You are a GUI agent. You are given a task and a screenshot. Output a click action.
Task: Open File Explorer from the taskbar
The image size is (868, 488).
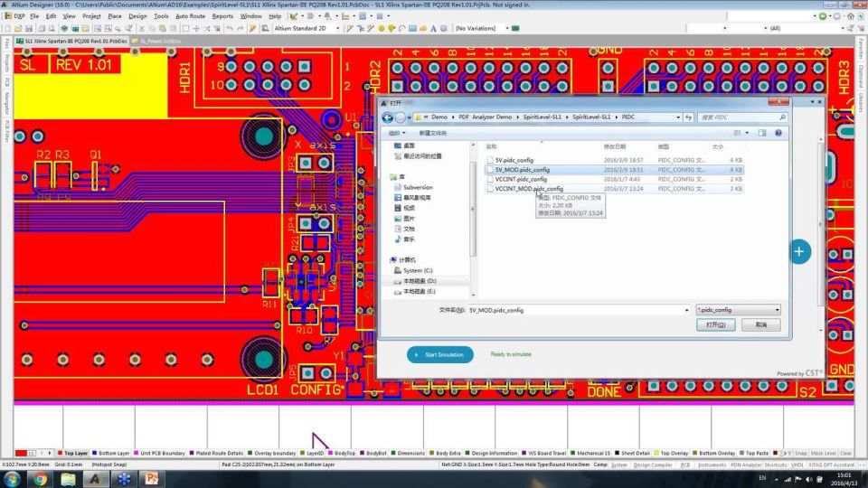[68, 479]
